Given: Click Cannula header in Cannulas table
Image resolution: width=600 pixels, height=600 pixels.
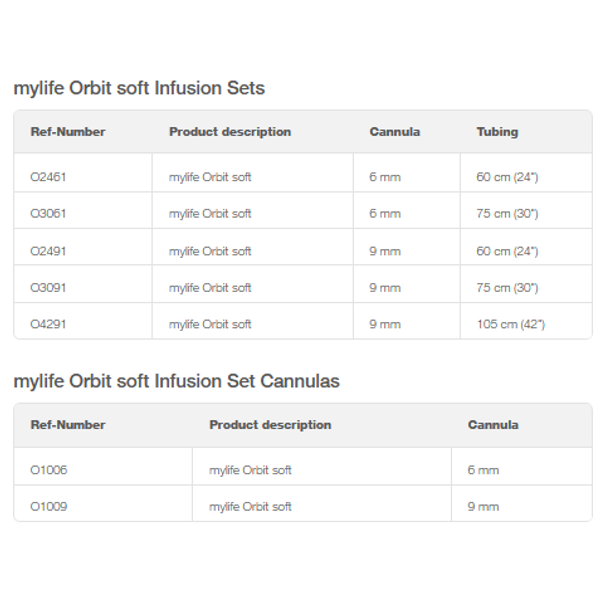Looking at the screenshot, I should 493,425.
